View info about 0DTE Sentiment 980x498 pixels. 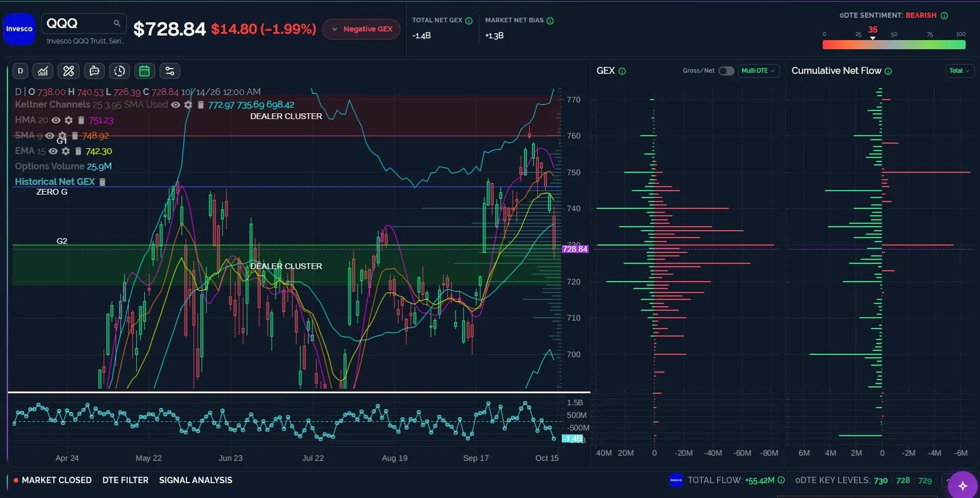945,15
